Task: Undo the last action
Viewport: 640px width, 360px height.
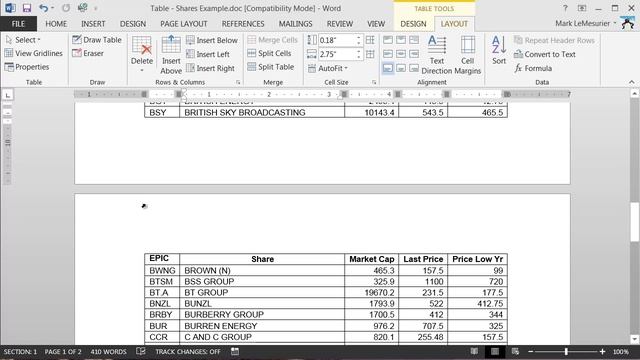Action: (43, 8)
